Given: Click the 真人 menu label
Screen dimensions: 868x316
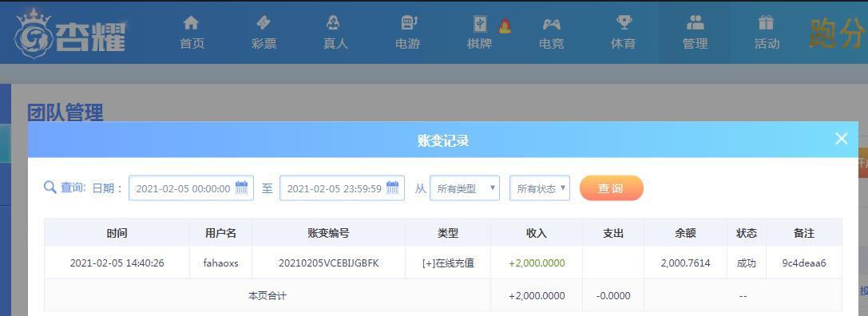Looking at the screenshot, I should pos(335,44).
